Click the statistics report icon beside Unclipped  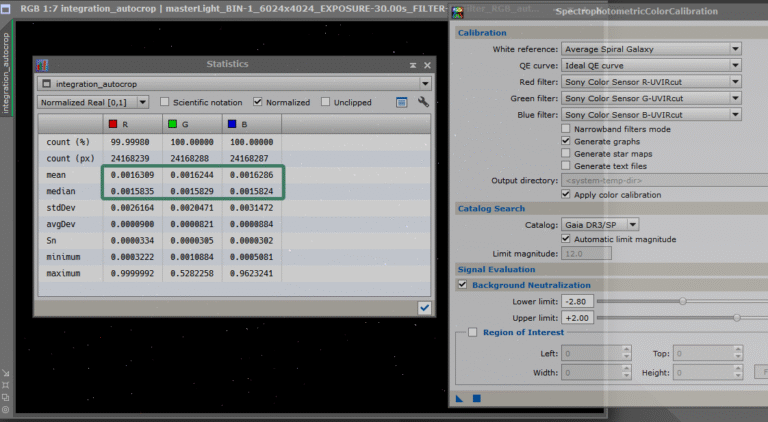pyautogui.click(x=401, y=102)
